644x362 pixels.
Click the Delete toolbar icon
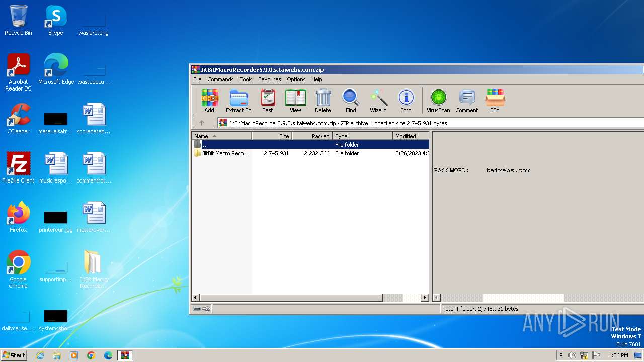[x=323, y=101]
